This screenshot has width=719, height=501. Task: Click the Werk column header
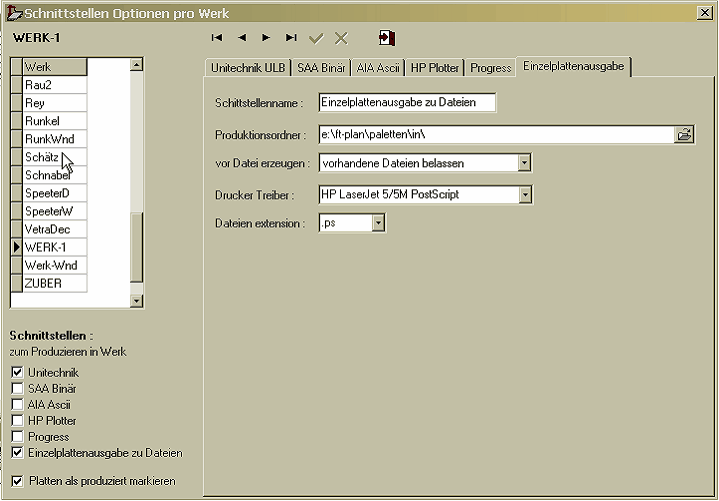click(55, 67)
